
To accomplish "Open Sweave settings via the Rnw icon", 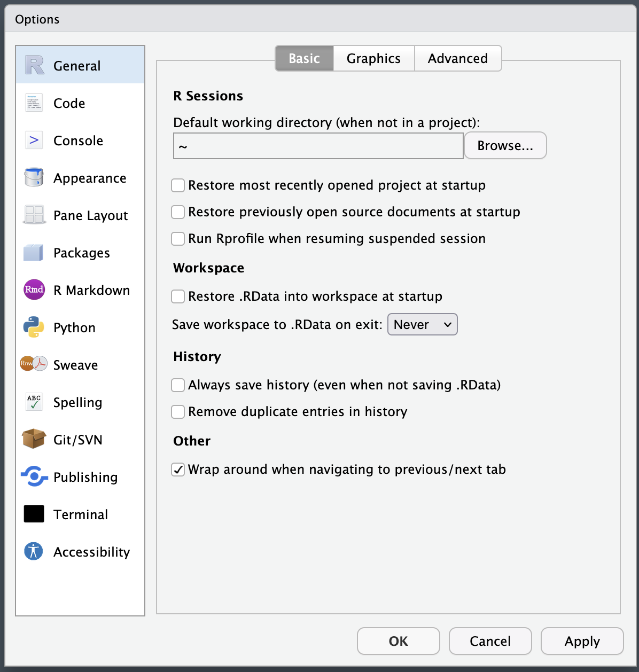I will coord(34,364).
